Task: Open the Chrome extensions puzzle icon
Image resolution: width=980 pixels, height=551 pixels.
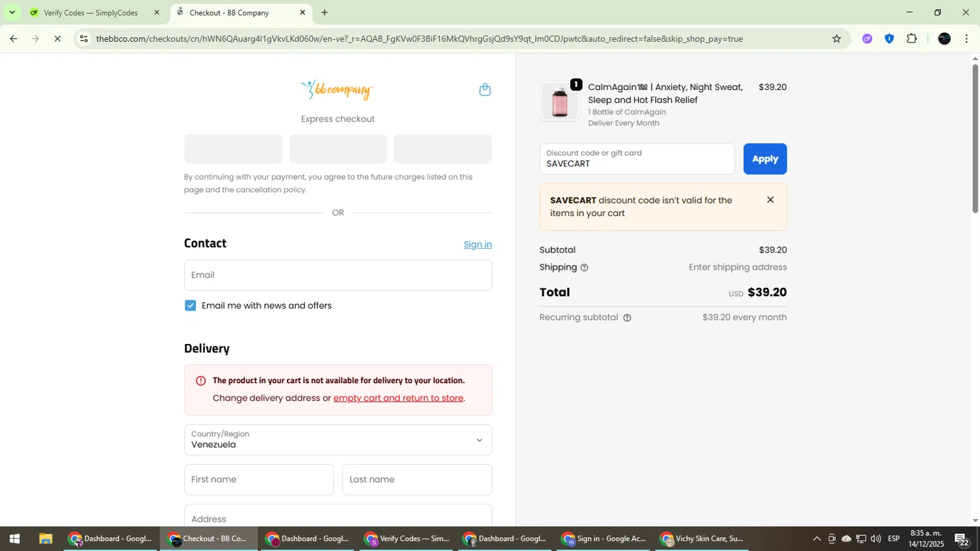Action: click(912, 39)
